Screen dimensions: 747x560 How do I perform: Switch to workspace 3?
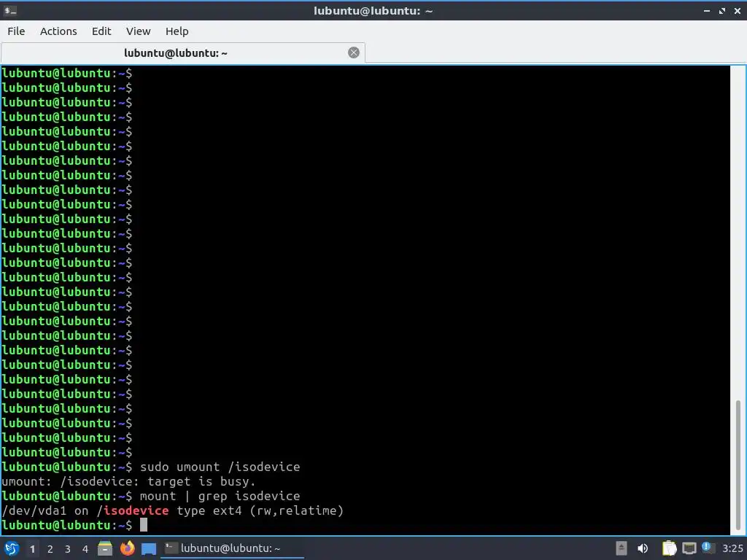pyautogui.click(x=68, y=549)
